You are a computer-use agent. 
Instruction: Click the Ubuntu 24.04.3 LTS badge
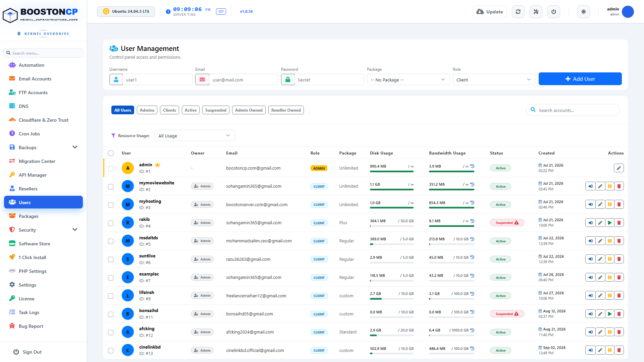click(x=126, y=11)
